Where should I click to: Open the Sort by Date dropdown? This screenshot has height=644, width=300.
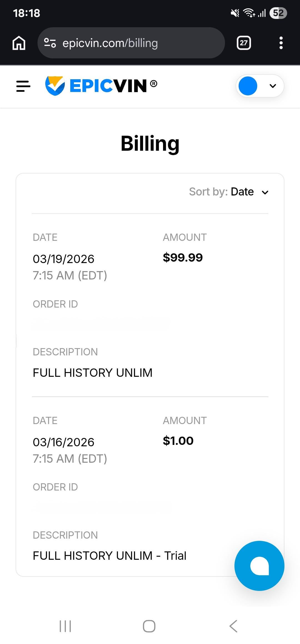pos(229,192)
